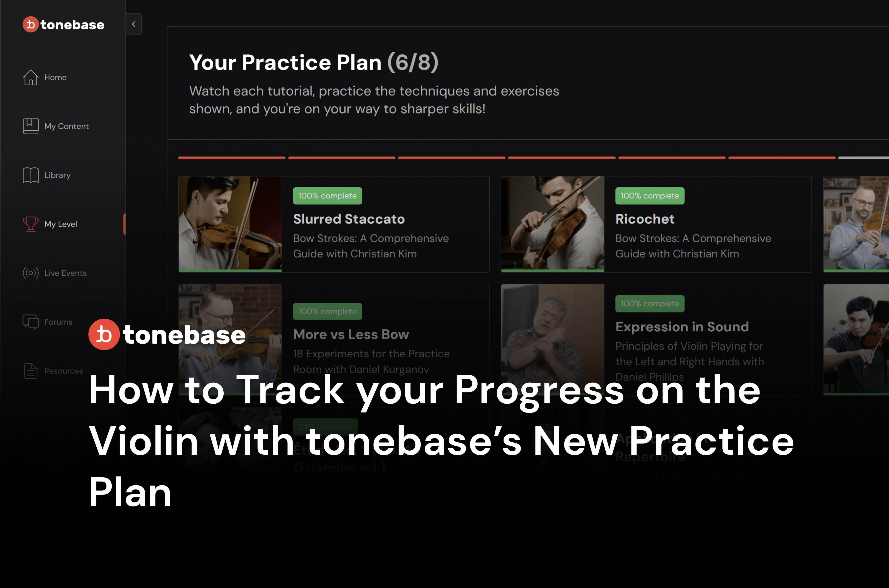This screenshot has width=889, height=588.
Task: Click the tonebase Home icon
Action: tap(31, 77)
